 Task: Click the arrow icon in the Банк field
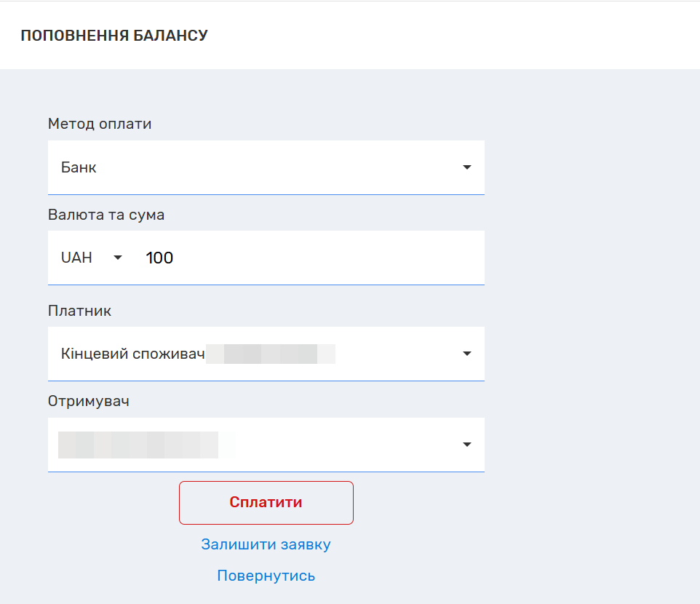(x=467, y=167)
